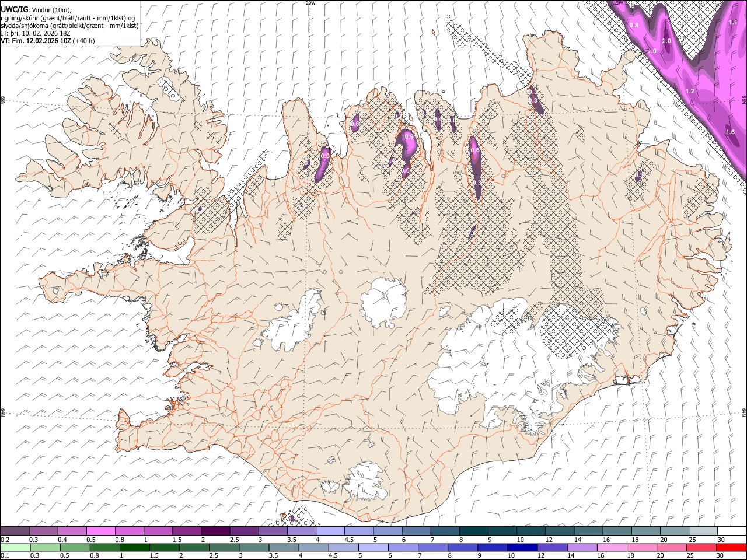Viewport: 747px width, 560px height.
Task: Click the palest green 0.1–0.3 rain legend swatch
Action: coord(15,547)
